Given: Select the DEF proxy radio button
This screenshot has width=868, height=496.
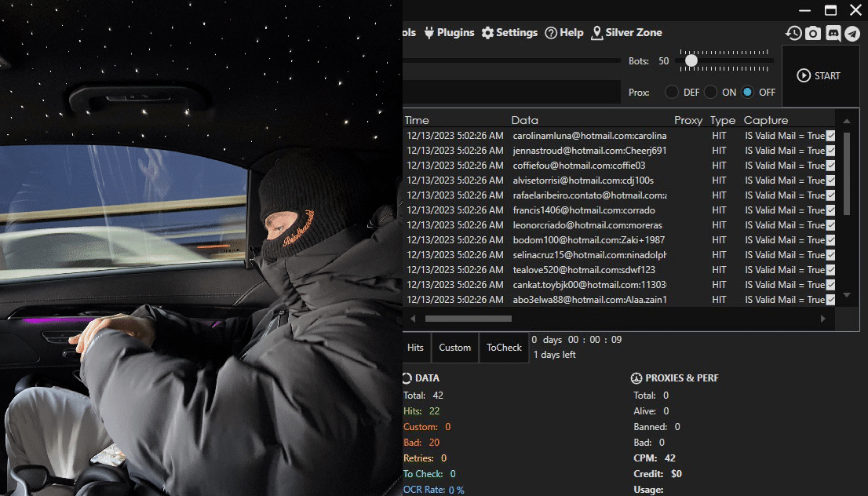Looking at the screenshot, I should pos(672,92).
